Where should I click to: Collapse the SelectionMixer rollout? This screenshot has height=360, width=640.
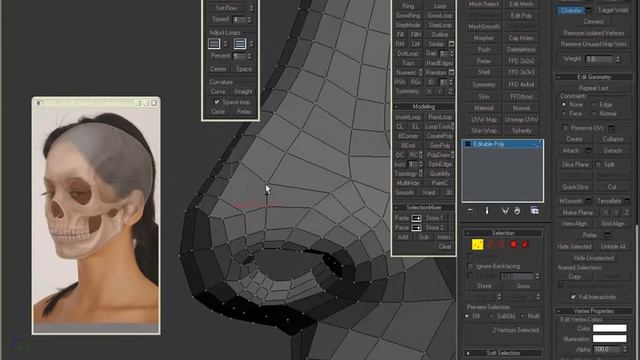(423, 207)
